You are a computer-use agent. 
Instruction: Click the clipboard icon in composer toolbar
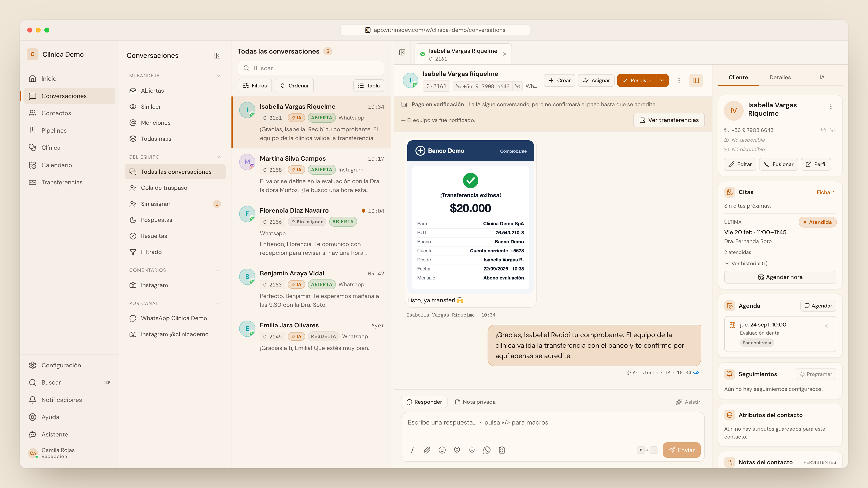click(502, 450)
